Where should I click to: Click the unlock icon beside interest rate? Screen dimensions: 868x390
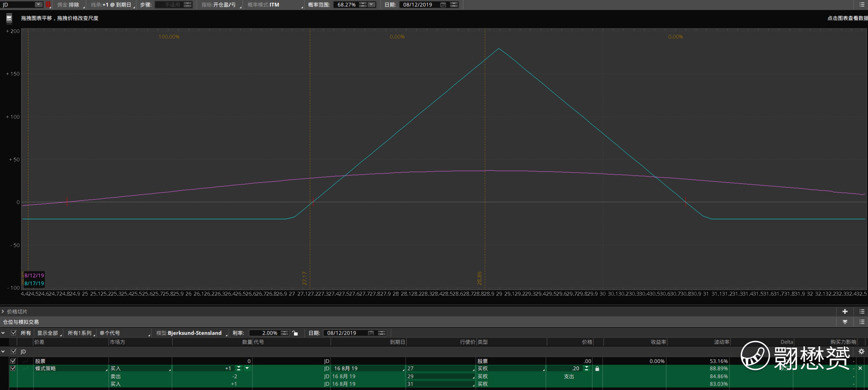click(x=295, y=333)
